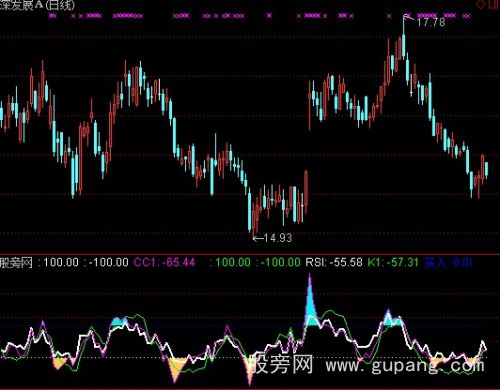
Task: Click the purple CC1: -65.44 readout
Action: tap(164, 262)
